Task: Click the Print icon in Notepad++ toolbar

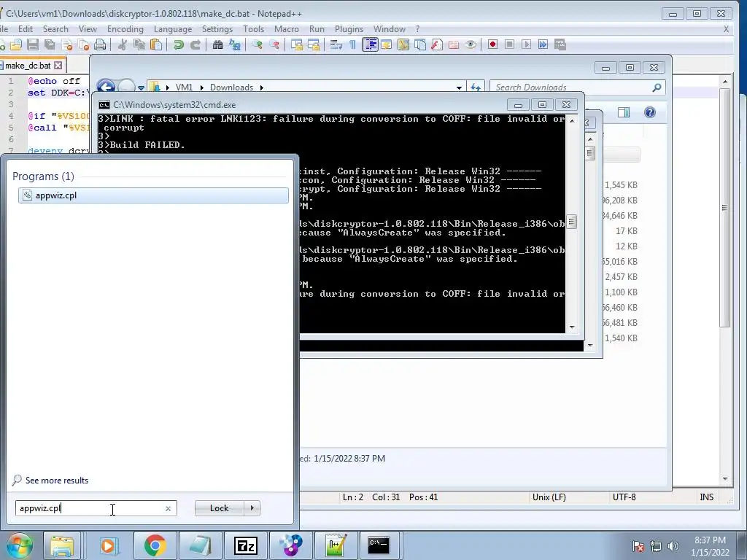Action: point(100,44)
